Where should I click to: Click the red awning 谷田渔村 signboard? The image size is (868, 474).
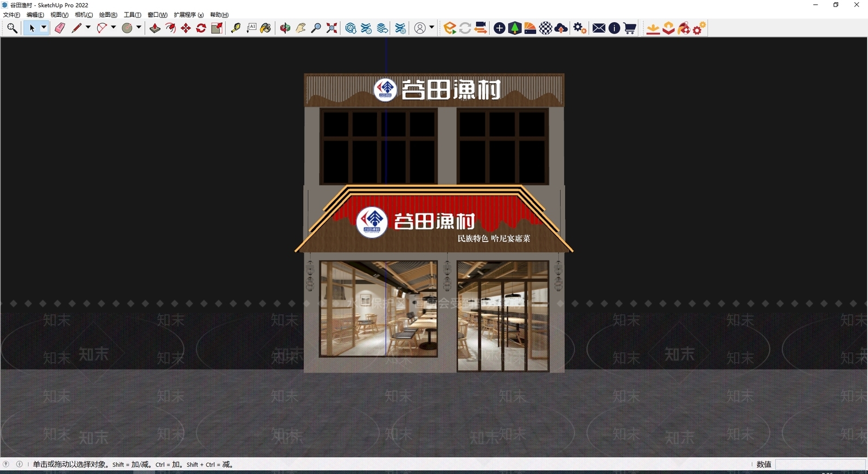point(416,222)
